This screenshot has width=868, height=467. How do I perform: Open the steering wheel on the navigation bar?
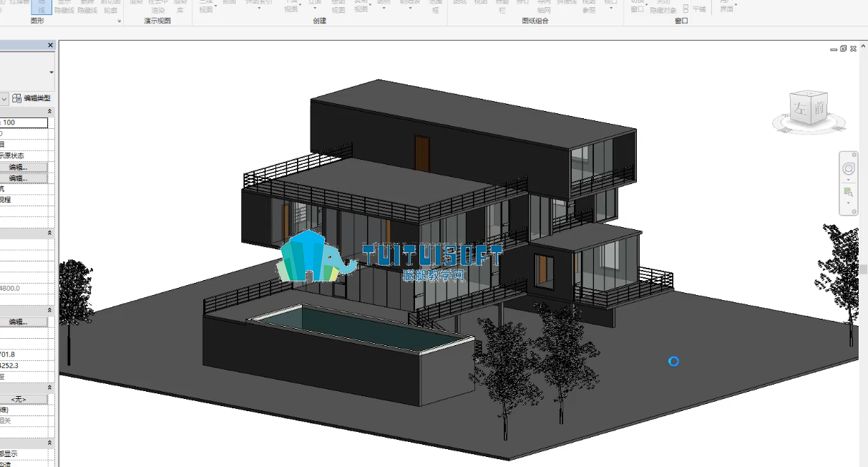click(849, 169)
